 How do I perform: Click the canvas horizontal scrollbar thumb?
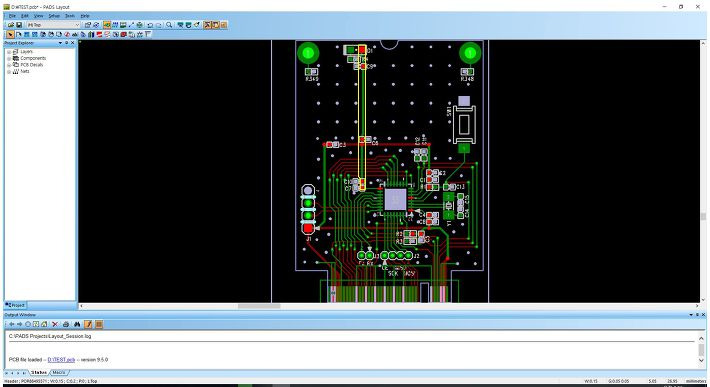pos(259,306)
